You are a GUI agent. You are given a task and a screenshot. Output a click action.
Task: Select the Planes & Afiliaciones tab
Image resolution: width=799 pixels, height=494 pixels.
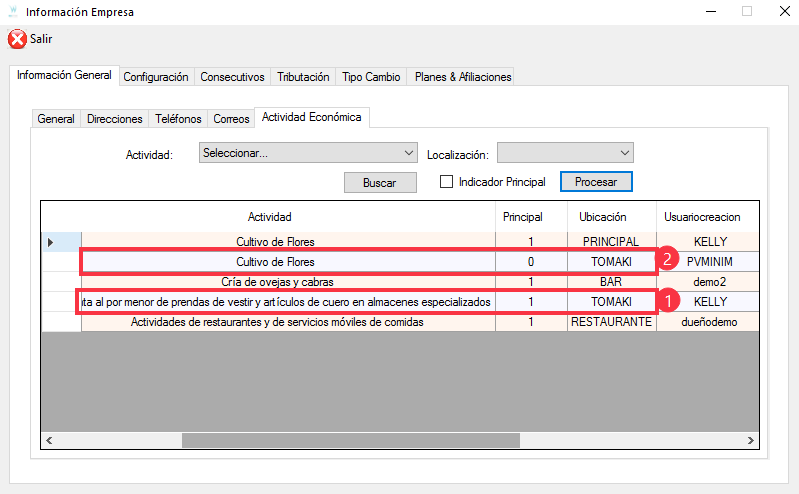click(x=462, y=77)
